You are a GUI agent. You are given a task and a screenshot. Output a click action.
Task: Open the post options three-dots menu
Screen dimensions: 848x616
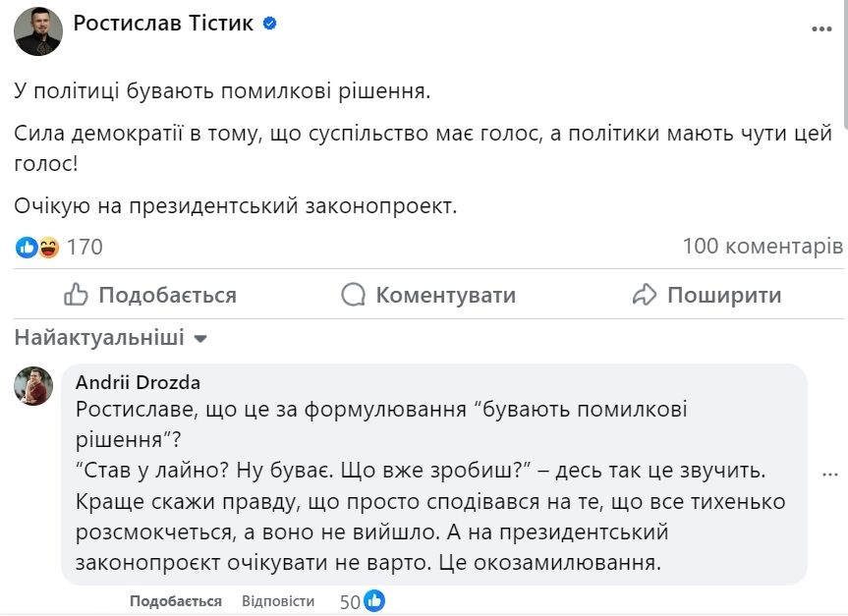pos(820,29)
